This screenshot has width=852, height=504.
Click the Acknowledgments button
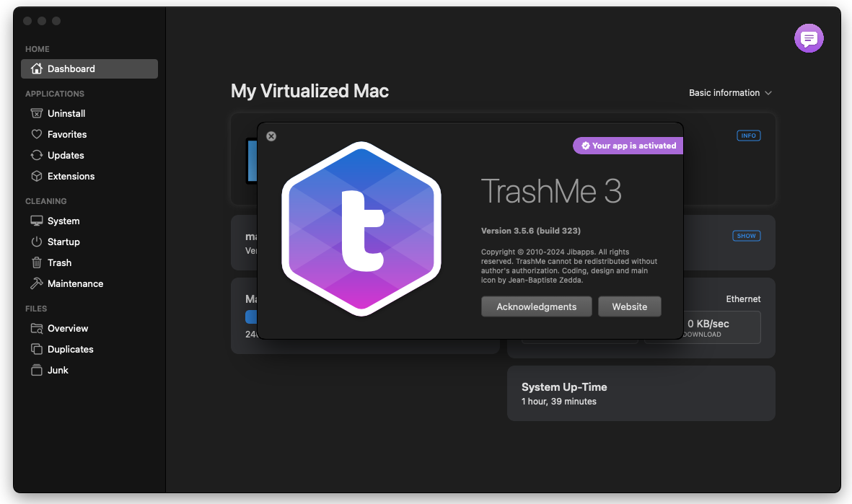click(536, 307)
